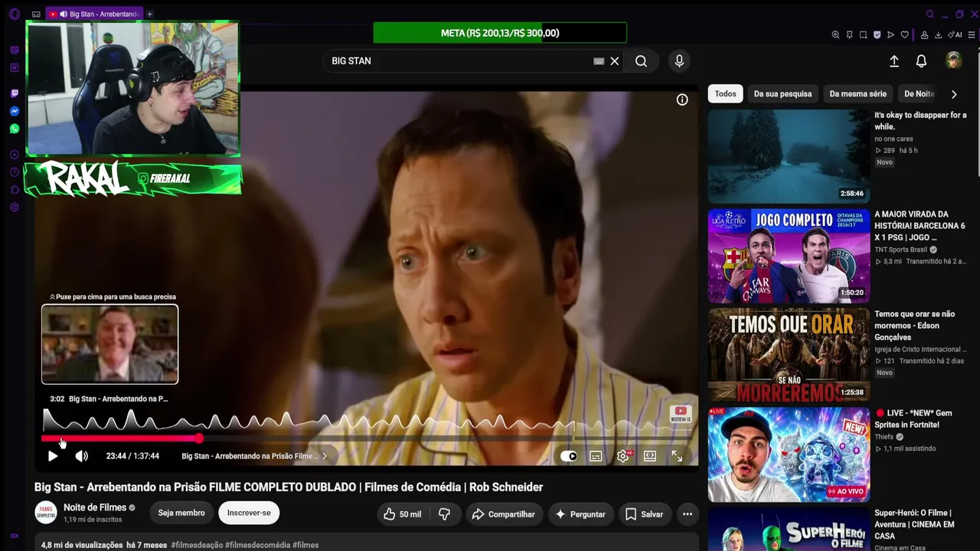Add page to bookmarks heart icon

[905, 34]
